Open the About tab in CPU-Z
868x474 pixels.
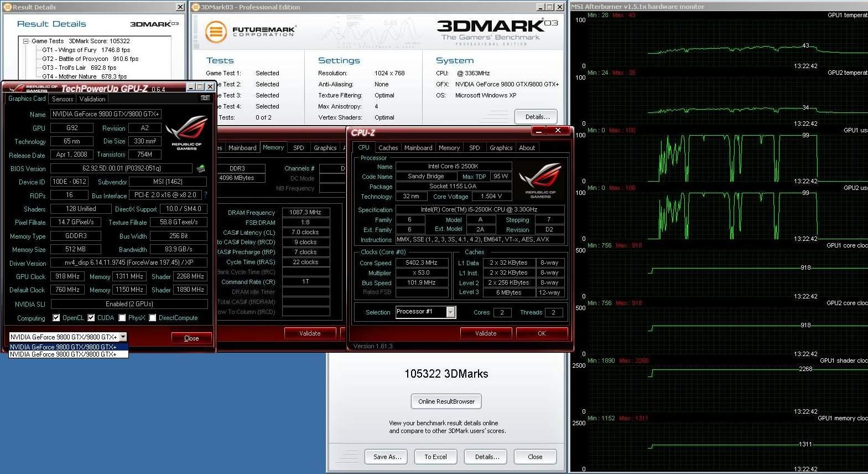click(527, 148)
